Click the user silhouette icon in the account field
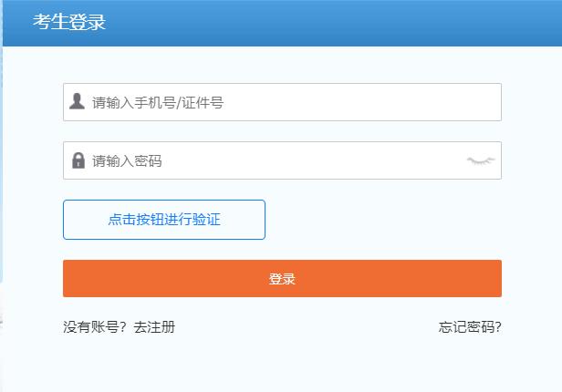The width and height of the screenshot is (562, 392). point(77,101)
